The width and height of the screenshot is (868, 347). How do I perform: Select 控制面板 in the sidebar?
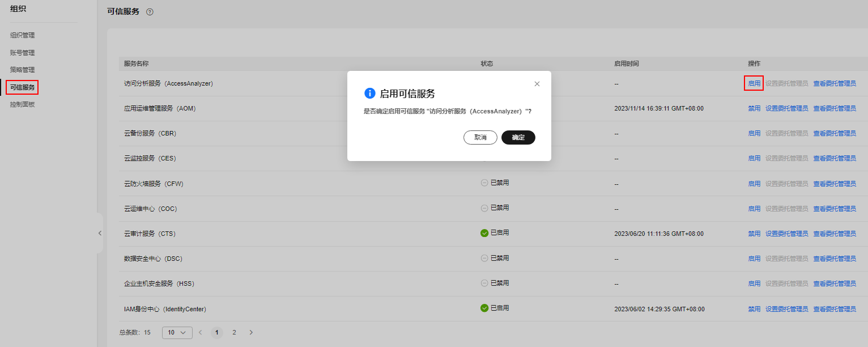pyautogui.click(x=23, y=104)
